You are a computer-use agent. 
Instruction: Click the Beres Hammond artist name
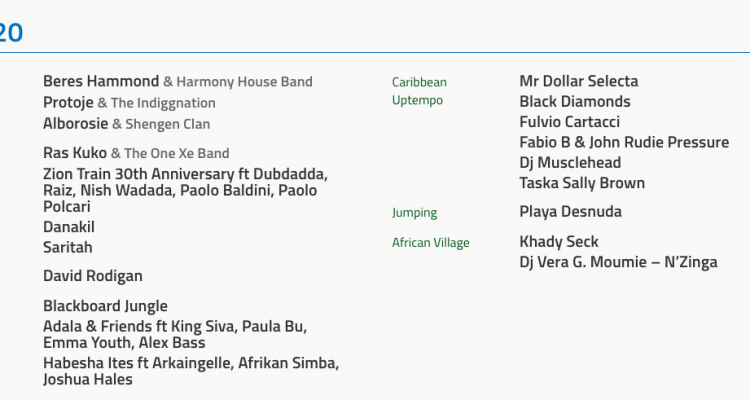(101, 82)
